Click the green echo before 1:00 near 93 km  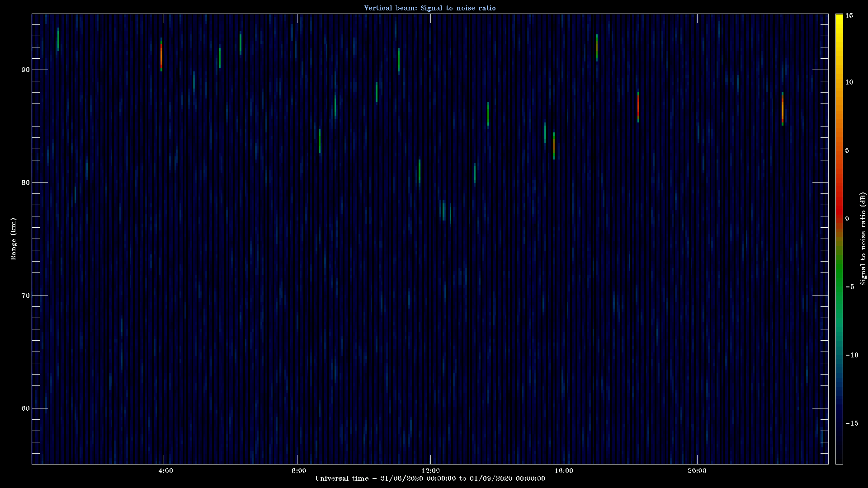pyautogui.click(x=58, y=39)
